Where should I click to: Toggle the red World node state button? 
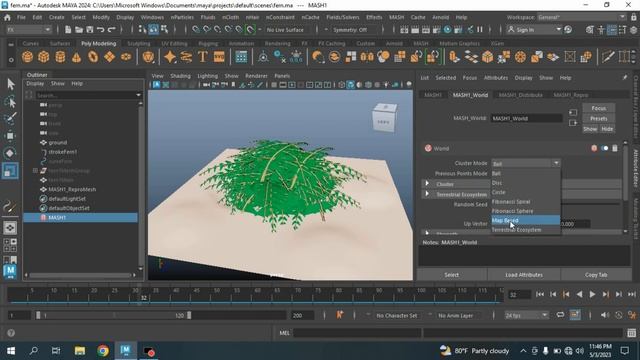pyautogui.click(x=594, y=148)
